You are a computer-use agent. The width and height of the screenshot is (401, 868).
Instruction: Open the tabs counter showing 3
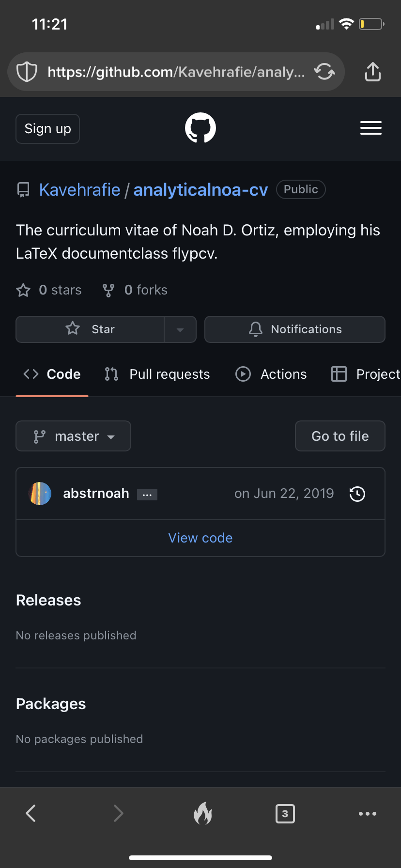(285, 814)
